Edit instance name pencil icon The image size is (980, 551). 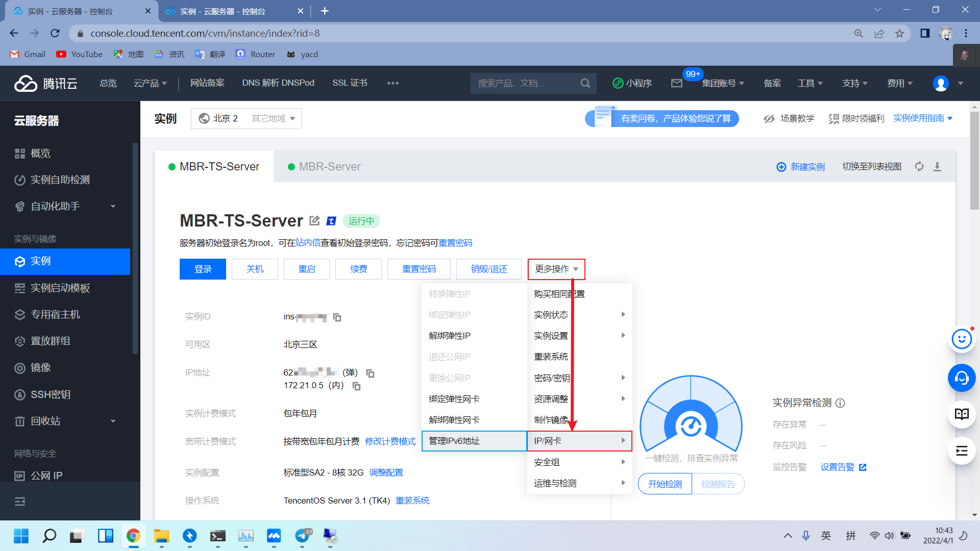[x=314, y=220]
